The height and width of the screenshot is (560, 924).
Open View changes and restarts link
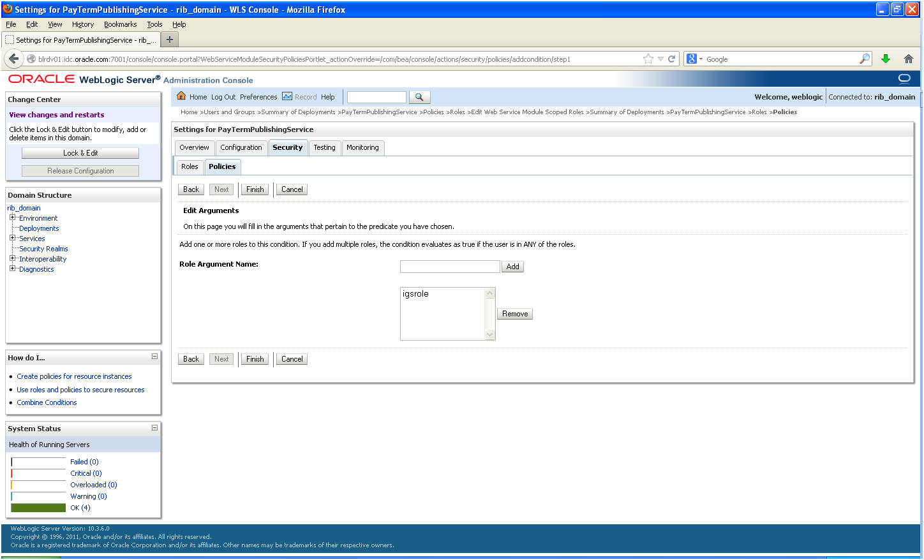(x=57, y=115)
